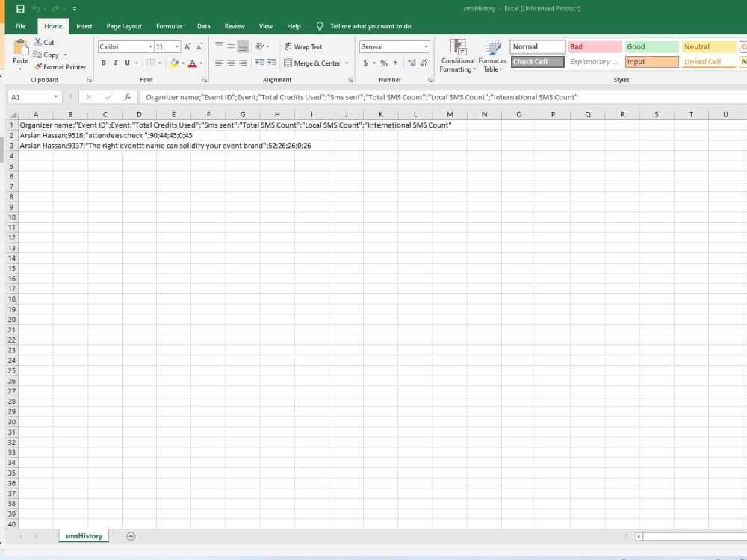Image resolution: width=747 pixels, height=560 pixels.
Task: Click Percent Style icon
Action: [x=384, y=63]
